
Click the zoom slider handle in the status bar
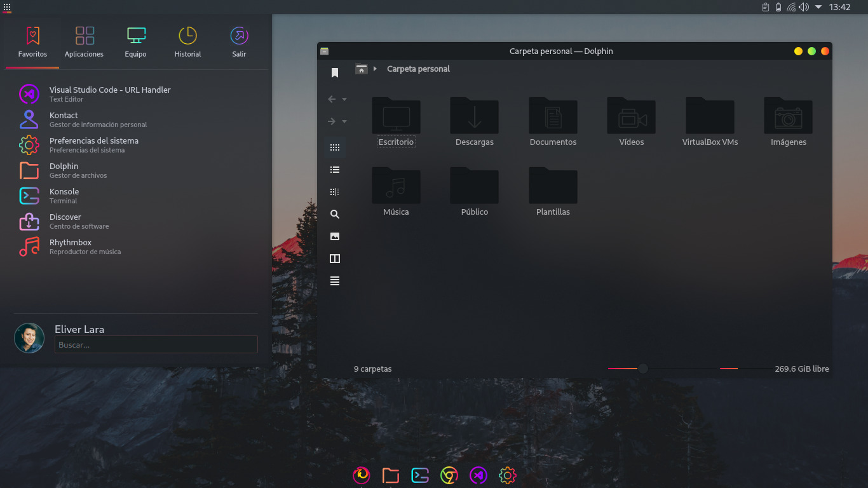643,369
